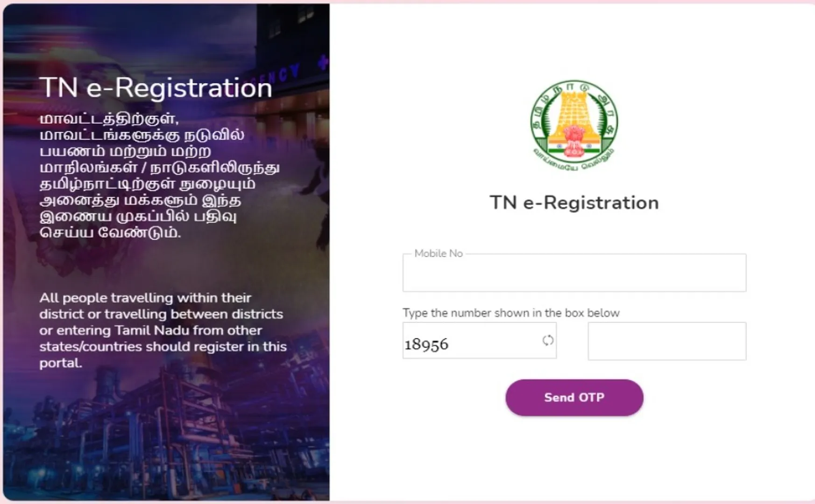
Task: Click the large TN e-Registration banner title
Action: point(156,87)
